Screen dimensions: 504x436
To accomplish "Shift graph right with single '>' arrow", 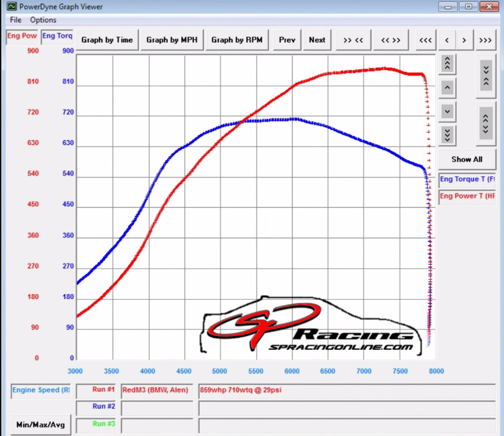I will [x=464, y=40].
